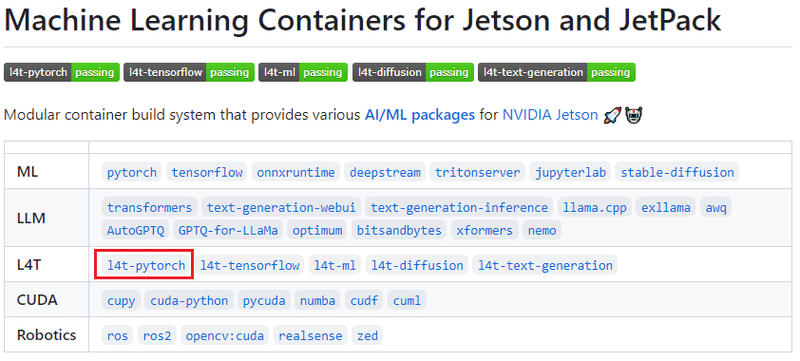The width and height of the screenshot is (800, 361).
Task: Open the pytorch package link
Action: 132,172
